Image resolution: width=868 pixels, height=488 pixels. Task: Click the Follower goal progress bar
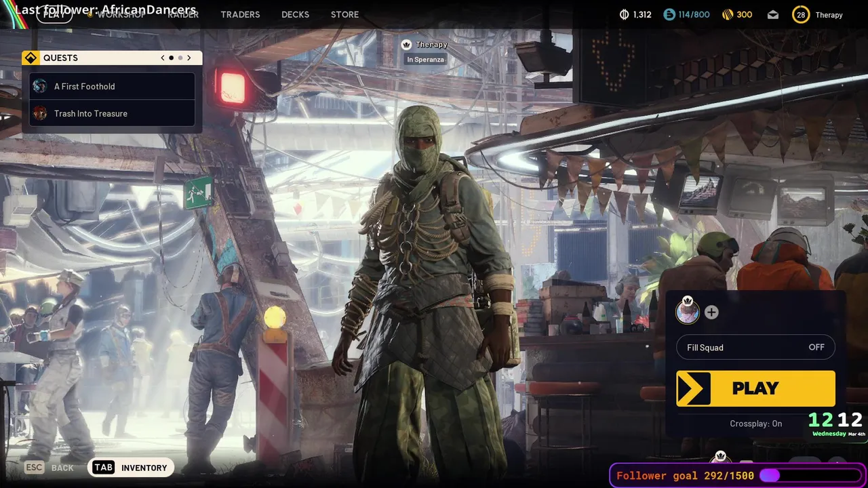coord(811,476)
